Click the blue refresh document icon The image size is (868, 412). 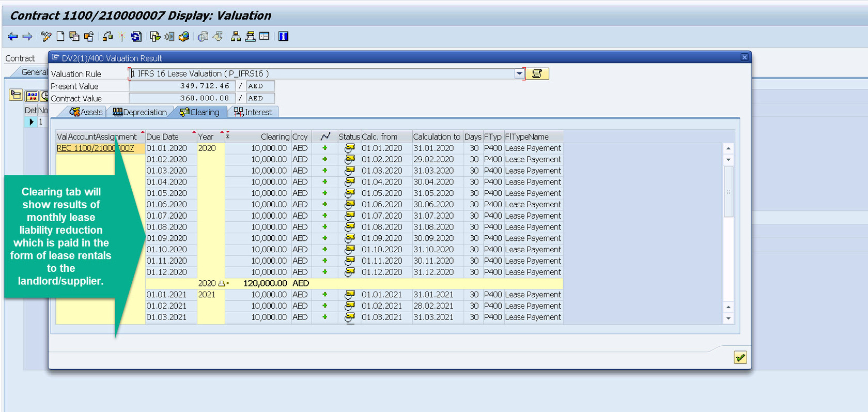[136, 37]
